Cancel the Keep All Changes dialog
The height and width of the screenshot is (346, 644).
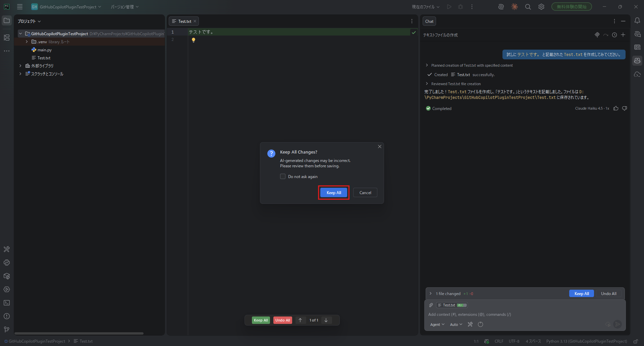[x=365, y=193]
